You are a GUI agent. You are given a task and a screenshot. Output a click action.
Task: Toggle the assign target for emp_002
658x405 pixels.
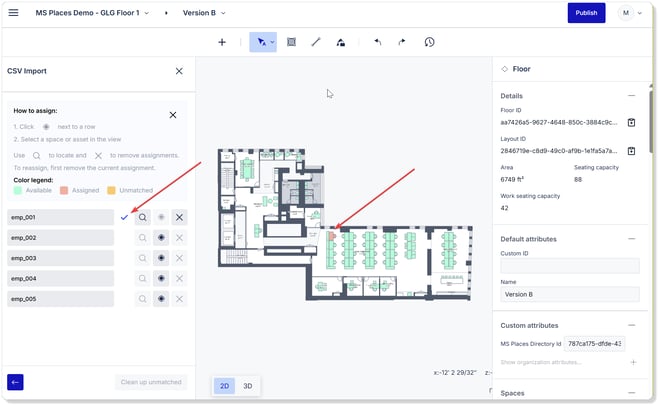(161, 238)
